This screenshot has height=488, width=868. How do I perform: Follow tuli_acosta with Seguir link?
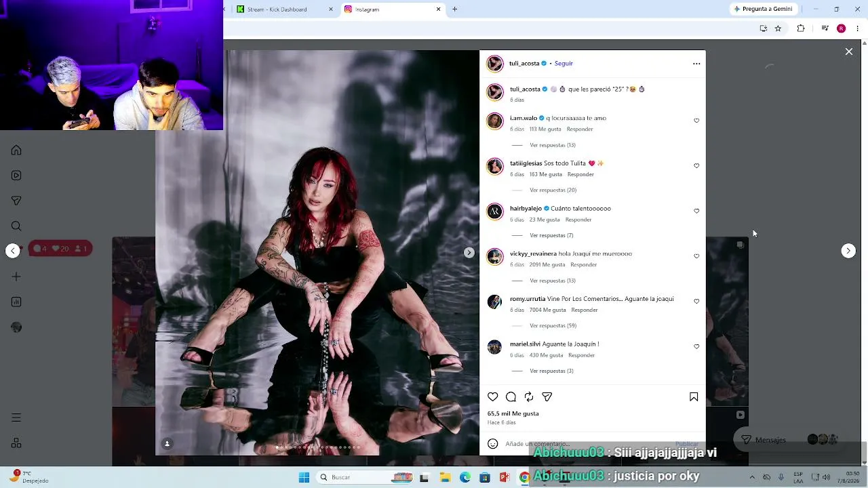coord(564,64)
